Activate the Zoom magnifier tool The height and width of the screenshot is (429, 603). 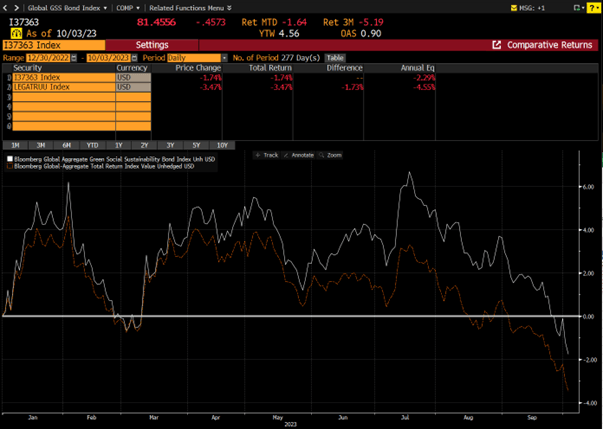coord(331,155)
